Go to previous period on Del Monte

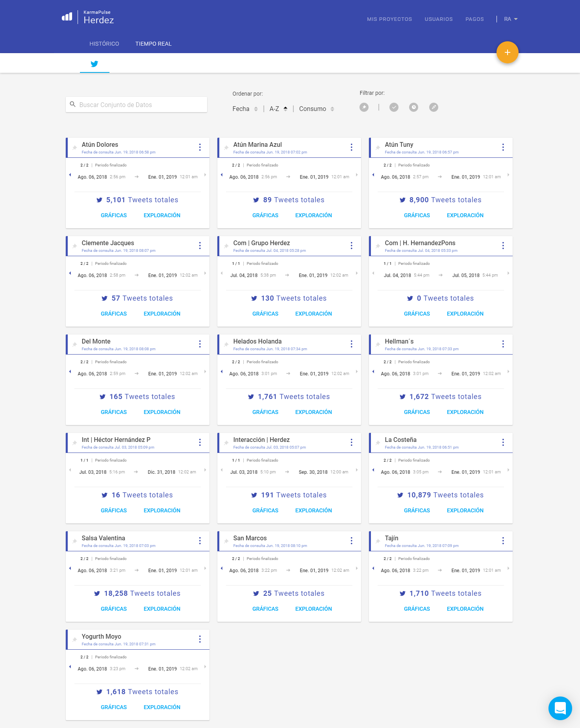point(70,371)
